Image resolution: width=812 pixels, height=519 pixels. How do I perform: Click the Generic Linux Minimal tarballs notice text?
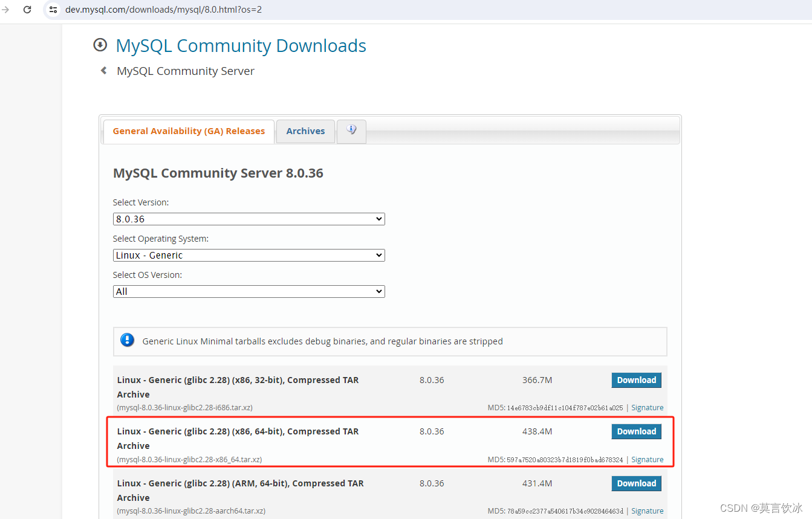tap(323, 341)
